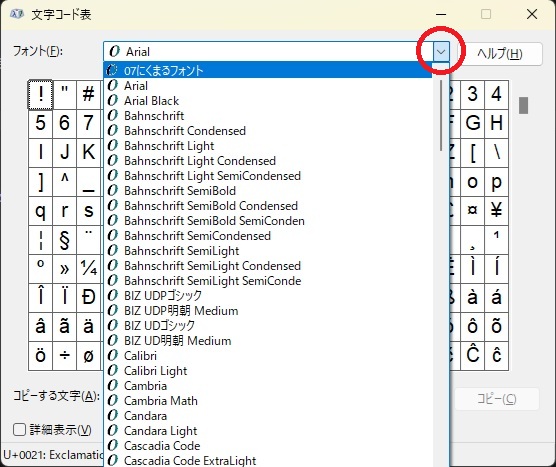The height and width of the screenshot is (467, 556).
Task: Select the section sign § cell
Action: click(65, 240)
